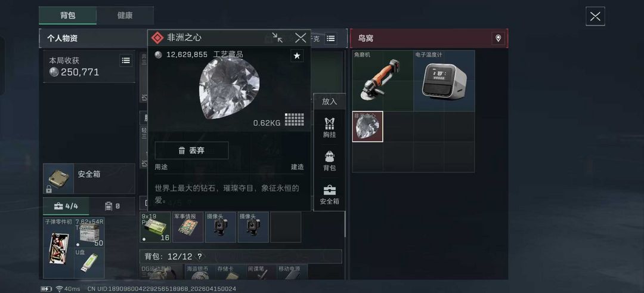Select the 电子温度计 thermometer item
Image resolution: width=644 pixels, height=293 pixels.
[x=444, y=81]
